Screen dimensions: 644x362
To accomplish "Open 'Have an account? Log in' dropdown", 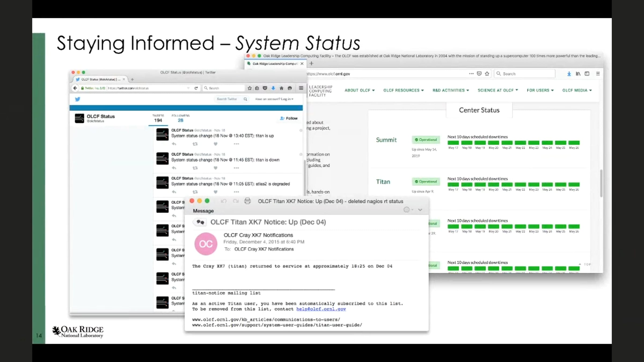I will click(274, 99).
